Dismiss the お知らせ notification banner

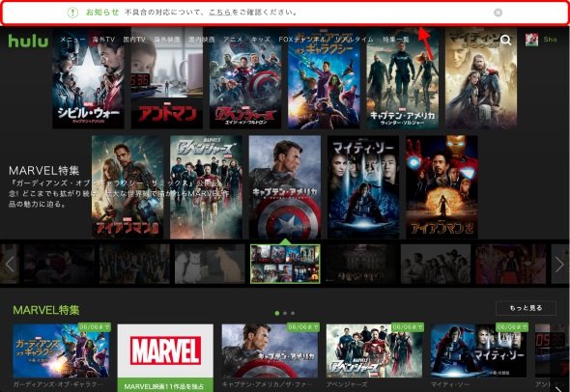[498, 13]
